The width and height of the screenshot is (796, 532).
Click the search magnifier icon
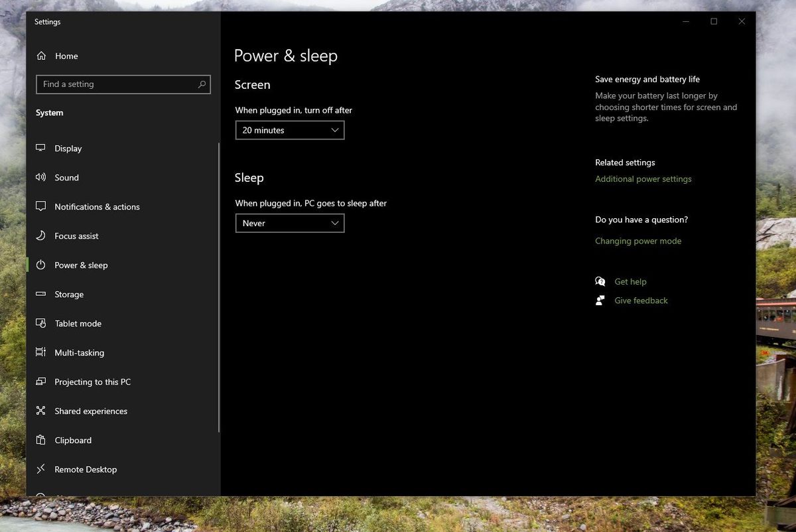point(202,84)
